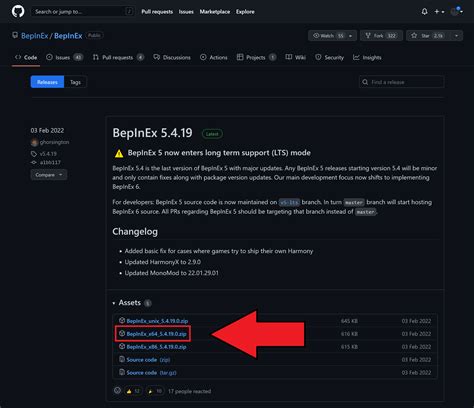The width and height of the screenshot is (474, 408).
Task: Open the Projects tab
Action: tap(256, 57)
